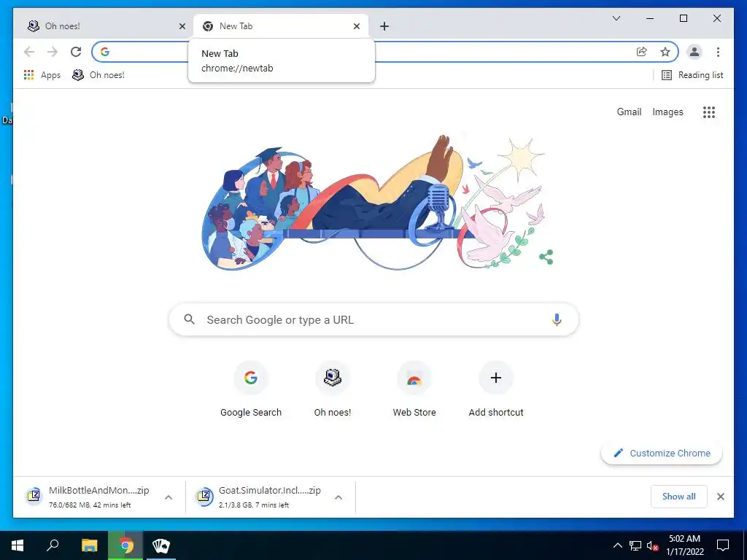Open the Apps bookmarks shortcut
747x560 pixels.
(x=42, y=75)
